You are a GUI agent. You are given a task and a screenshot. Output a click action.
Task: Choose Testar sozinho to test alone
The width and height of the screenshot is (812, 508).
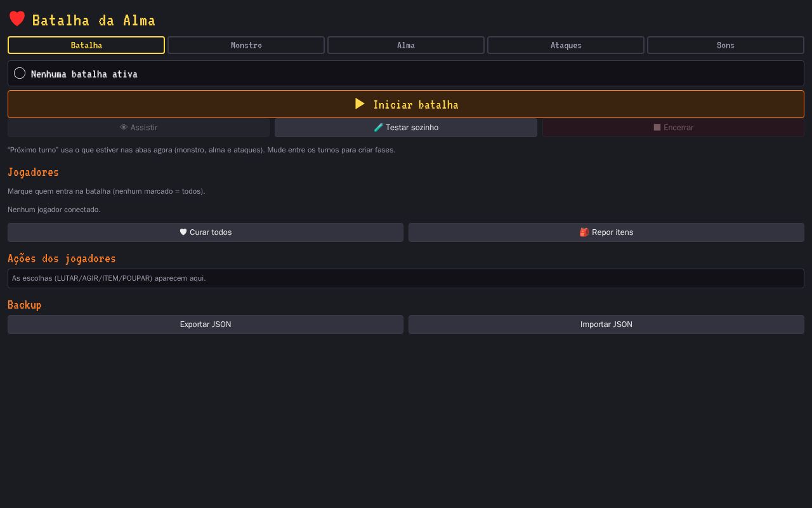[406, 128]
